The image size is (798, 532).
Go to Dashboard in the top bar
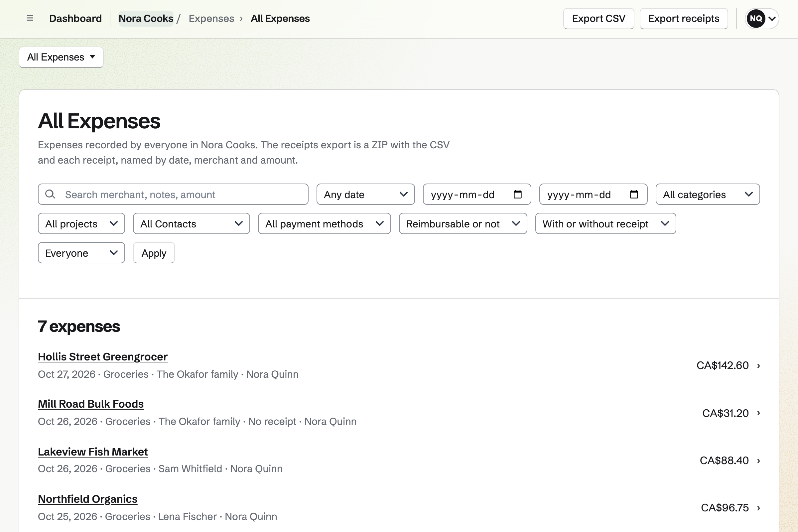click(x=75, y=18)
